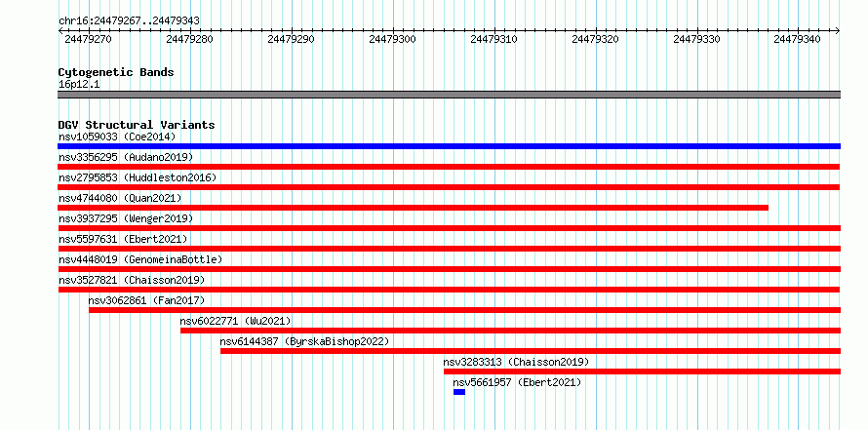Click the shorter red nsv4744080 Quan2021 bar
This screenshot has width=868, height=430.
coord(413,208)
